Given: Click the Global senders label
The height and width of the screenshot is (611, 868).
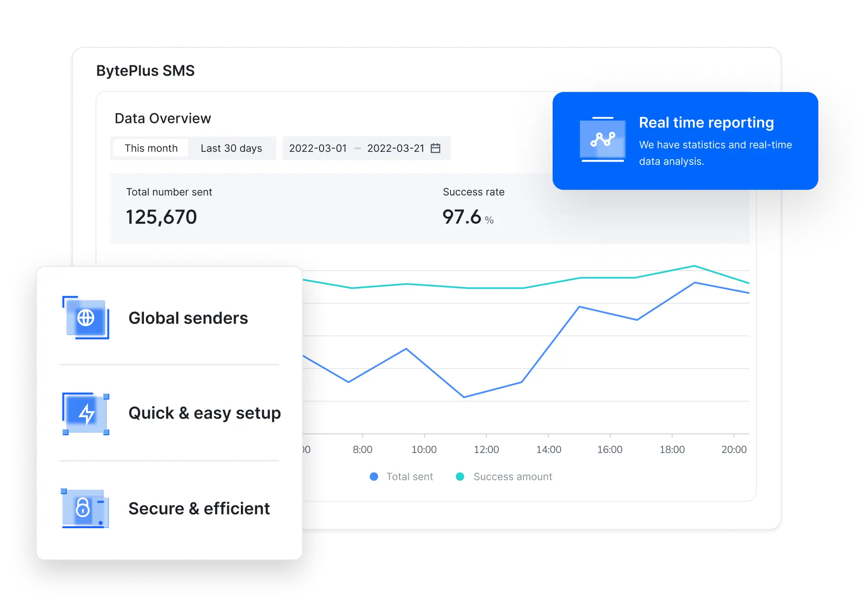Looking at the screenshot, I should coord(188,318).
